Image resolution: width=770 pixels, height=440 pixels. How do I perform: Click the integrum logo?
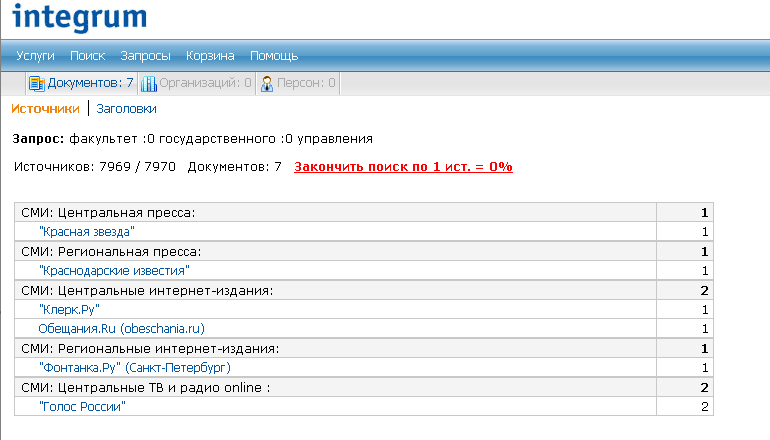pos(80,17)
